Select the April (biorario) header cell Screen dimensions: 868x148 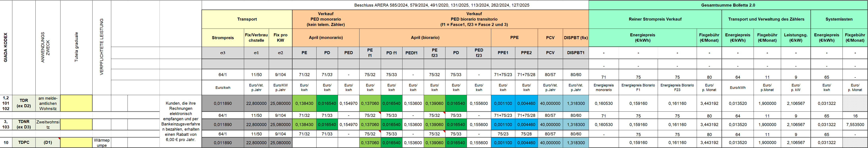coord(425,38)
